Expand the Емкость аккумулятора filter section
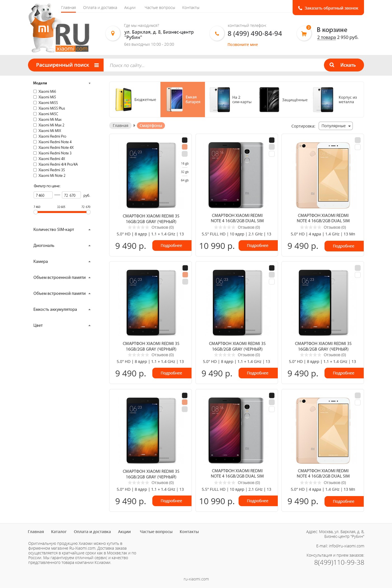Image resolution: width=392 pixels, height=588 pixels. coord(62,309)
